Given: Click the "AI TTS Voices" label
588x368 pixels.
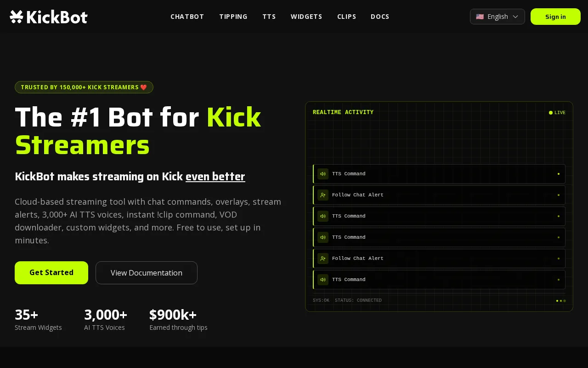Looking at the screenshot, I should click(x=104, y=328).
